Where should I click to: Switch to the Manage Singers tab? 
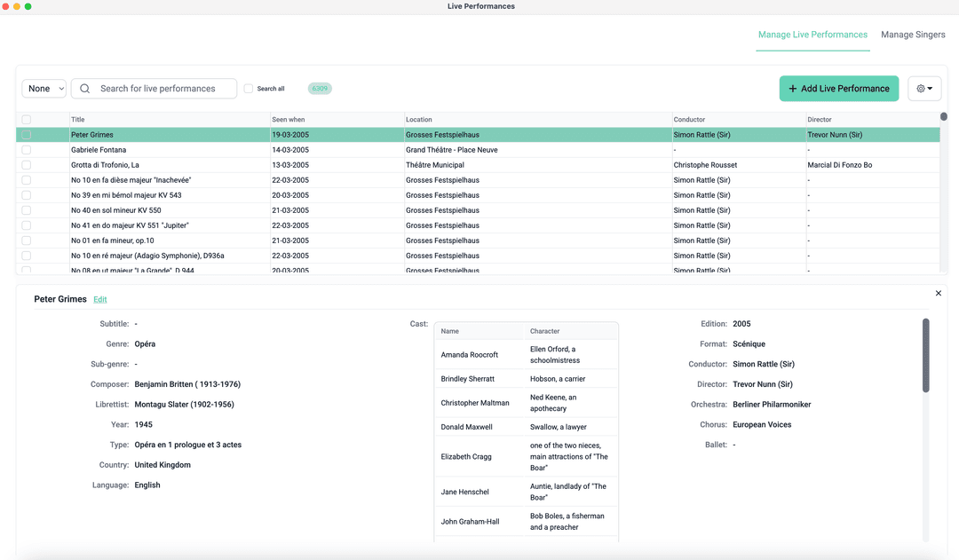[x=913, y=35]
